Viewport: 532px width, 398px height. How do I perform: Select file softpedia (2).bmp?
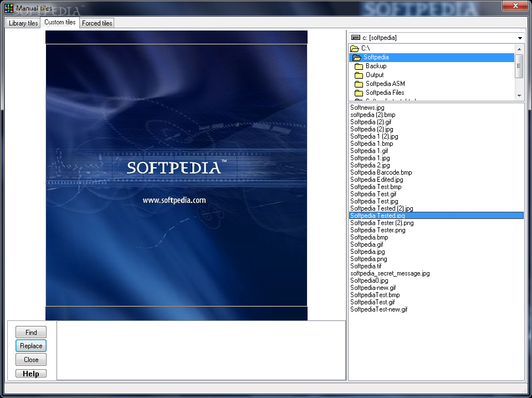pos(372,115)
